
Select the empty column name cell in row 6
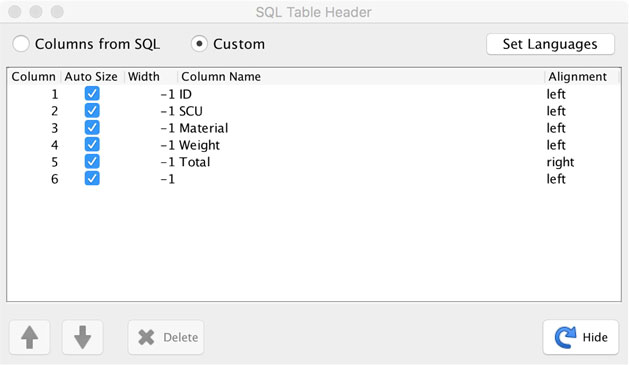coord(361,179)
